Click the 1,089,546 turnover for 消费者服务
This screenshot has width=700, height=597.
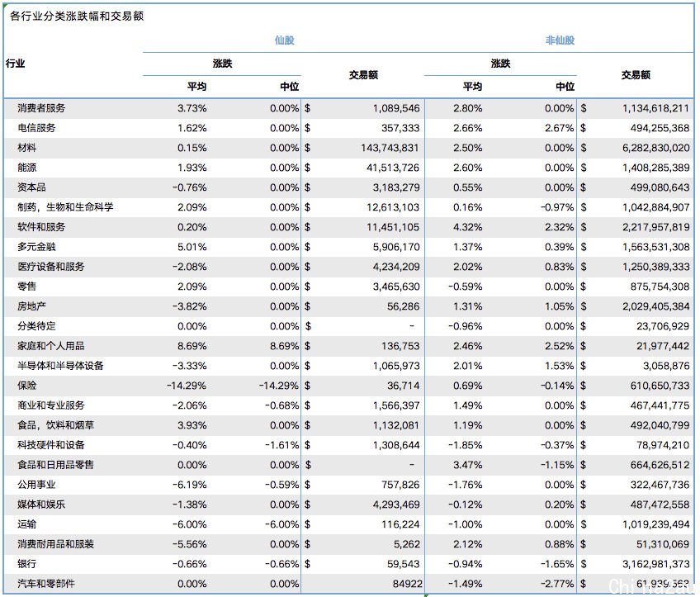(x=396, y=108)
